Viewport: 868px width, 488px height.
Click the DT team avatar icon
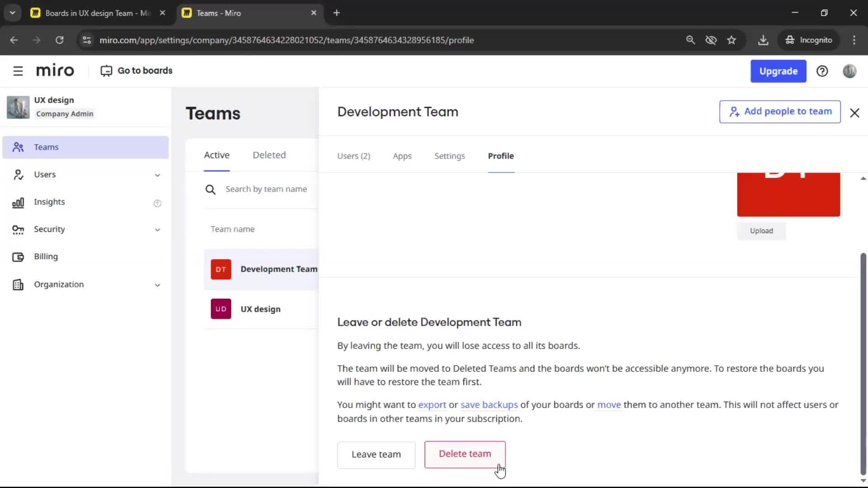(221, 269)
